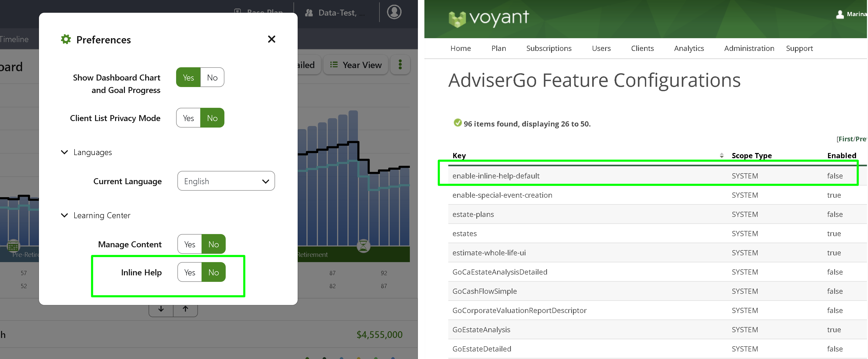Open the Data-Test clients selector
This screenshot has height=359, width=868.
point(335,13)
